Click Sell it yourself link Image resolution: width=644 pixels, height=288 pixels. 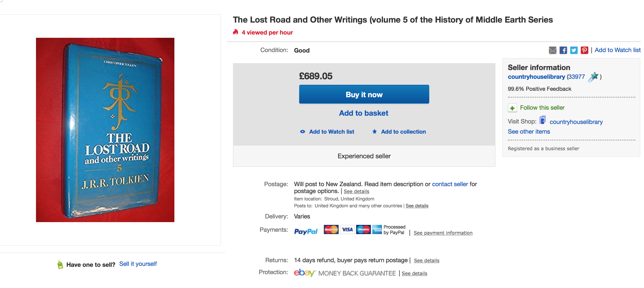tap(138, 264)
